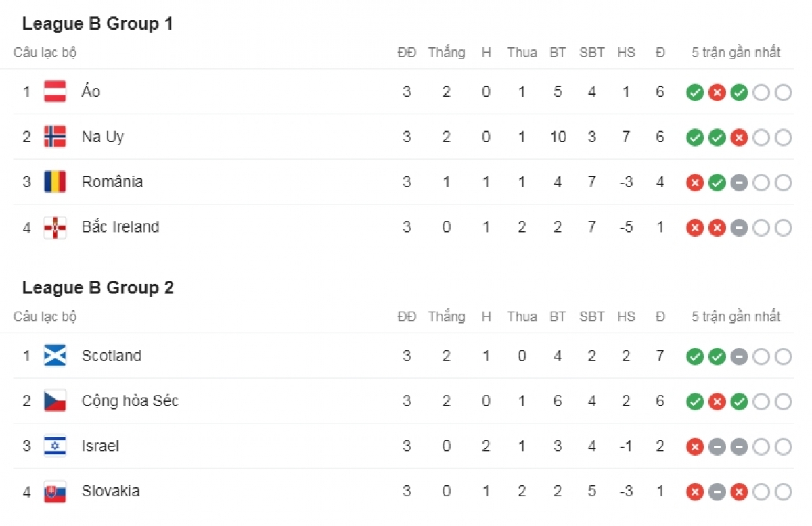Click the League B Group 2 heading
This screenshot has width=812, height=526.
click(x=97, y=287)
